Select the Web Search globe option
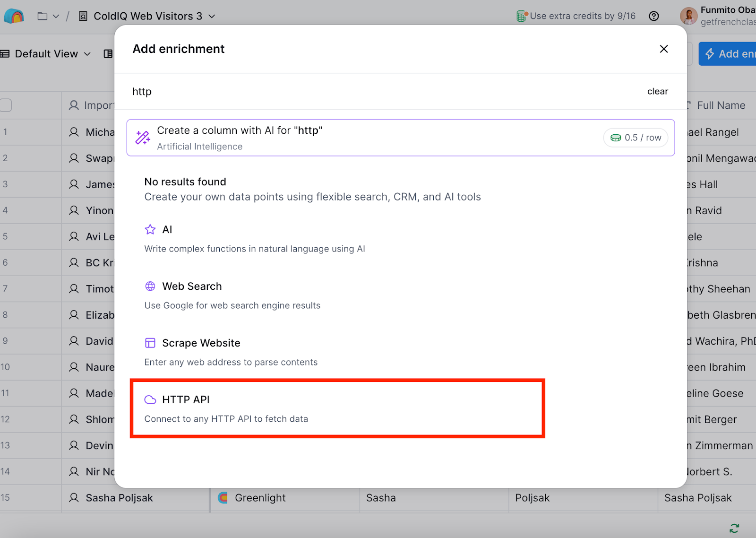This screenshot has width=756, height=538. (191, 286)
